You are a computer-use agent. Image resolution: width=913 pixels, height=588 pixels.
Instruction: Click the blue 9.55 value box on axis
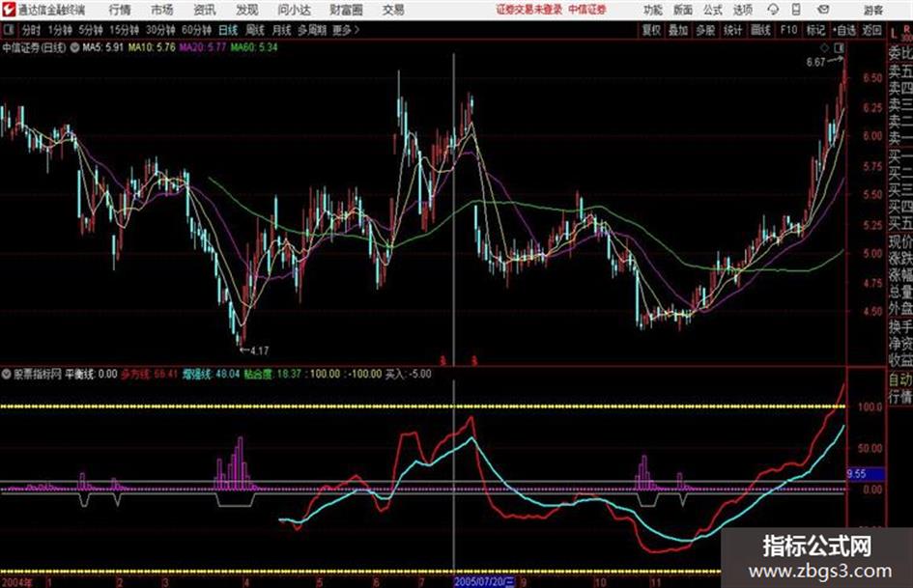(x=866, y=474)
